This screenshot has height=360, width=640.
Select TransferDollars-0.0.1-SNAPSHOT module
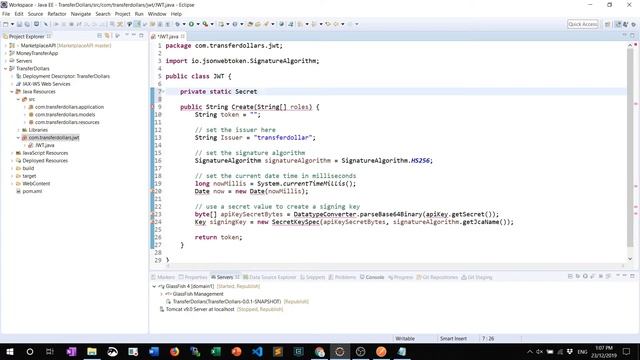227,302
